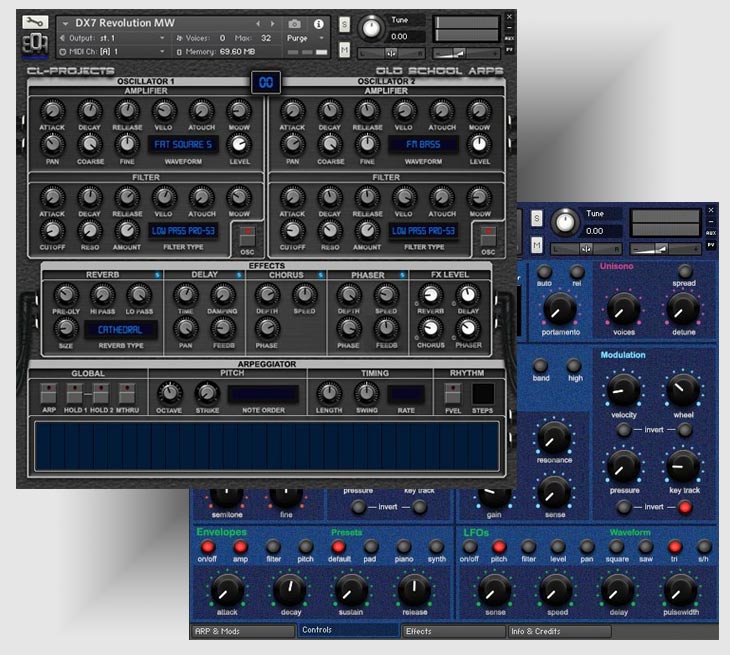Click the Reverb section's small blue power icon

(157, 275)
